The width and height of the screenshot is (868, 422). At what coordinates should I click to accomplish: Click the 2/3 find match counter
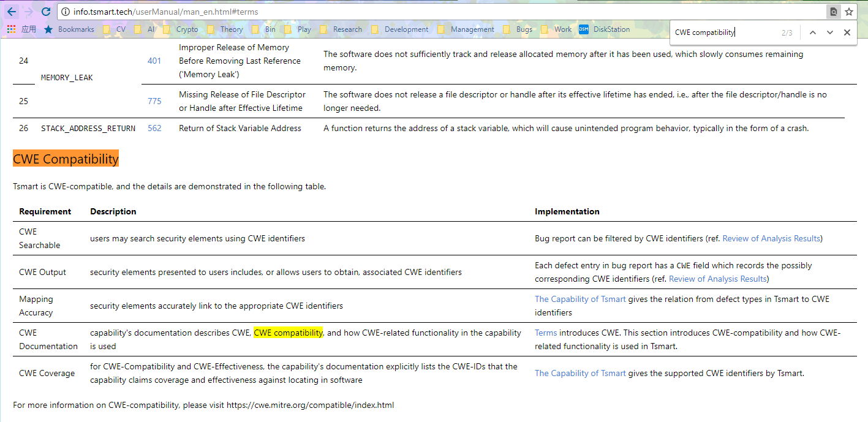(787, 32)
